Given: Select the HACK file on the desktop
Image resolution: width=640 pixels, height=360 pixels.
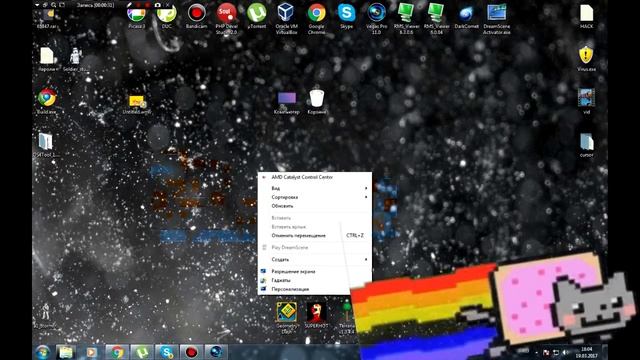Looking at the screenshot, I should 587,16.
